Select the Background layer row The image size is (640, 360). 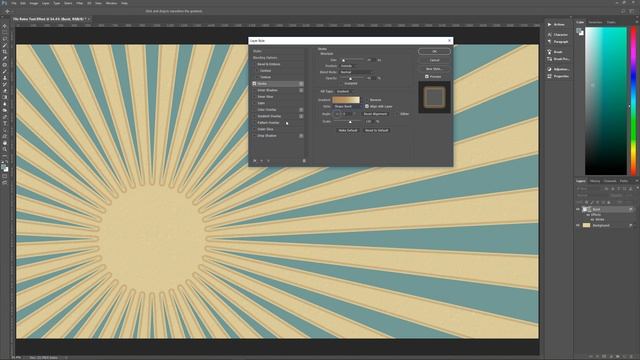(x=604, y=225)
